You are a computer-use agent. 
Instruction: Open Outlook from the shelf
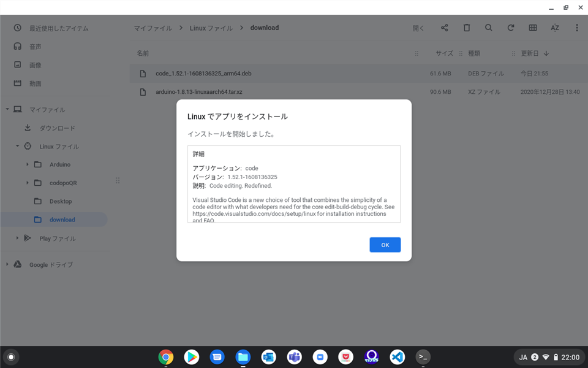point(268,357)
